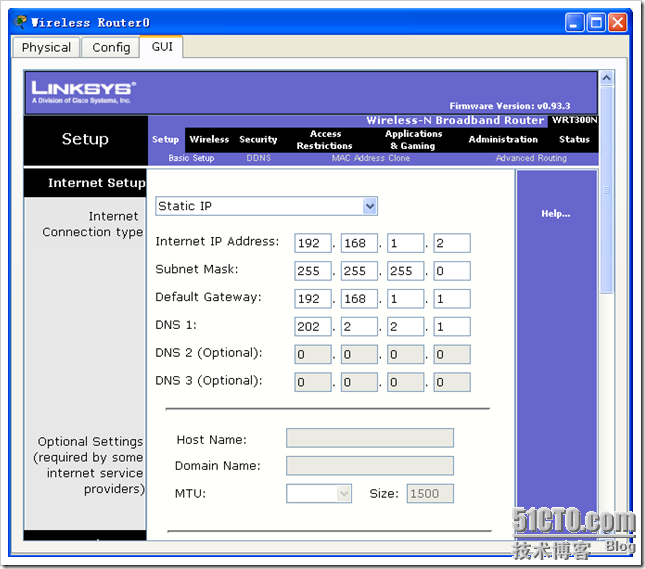This screenshot has width=645, height=569.
Task: Go to Advanced Routing sub-page
Action: [x=531, y=158]
